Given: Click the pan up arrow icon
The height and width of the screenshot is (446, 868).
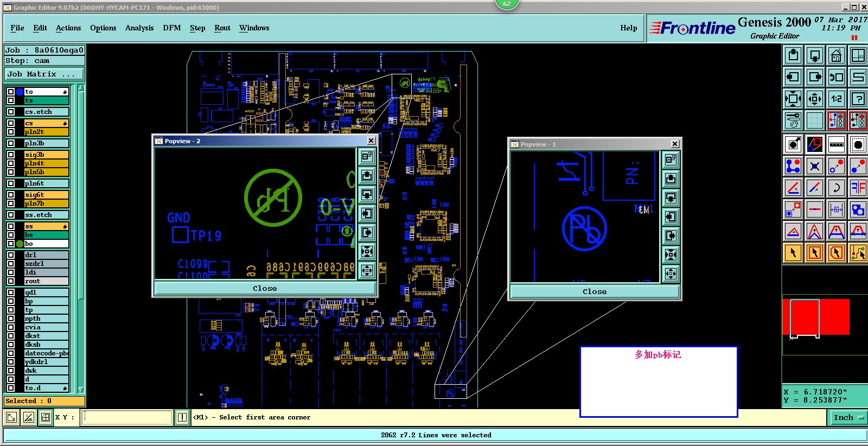Looking at the screenshot, I should coord(793,55).
